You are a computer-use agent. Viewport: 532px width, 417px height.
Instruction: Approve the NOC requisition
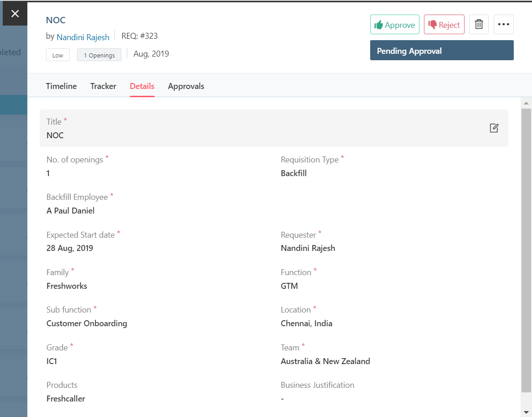tap(395, 25)
